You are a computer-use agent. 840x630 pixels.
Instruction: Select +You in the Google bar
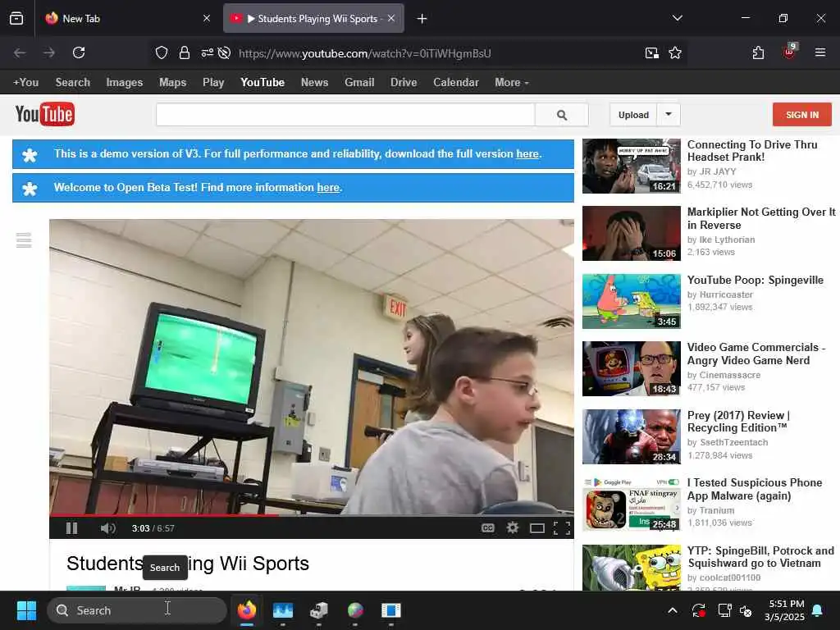pyautogui.click(x=25, y=83)
